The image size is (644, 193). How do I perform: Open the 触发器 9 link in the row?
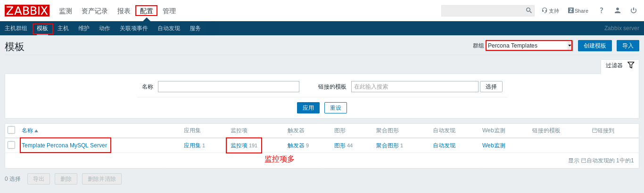(x=296, y=145)
